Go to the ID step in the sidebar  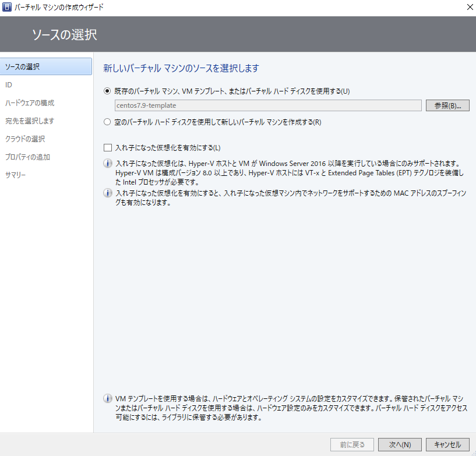(9, 84)
